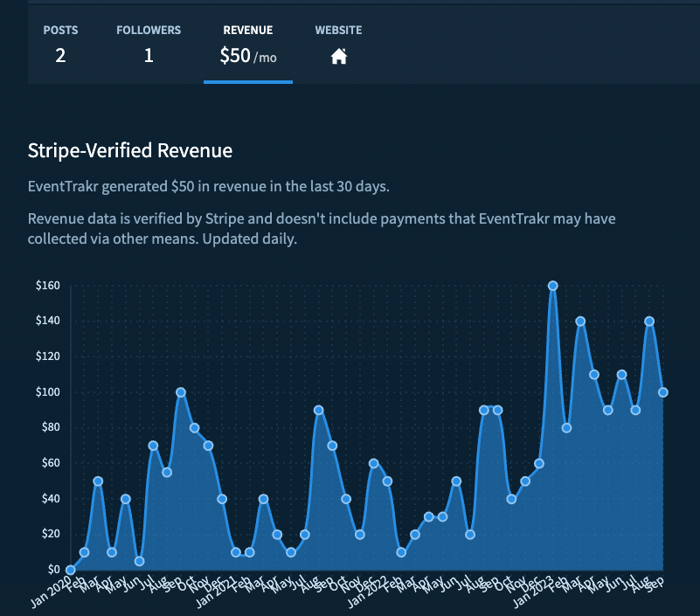The width and height of the screenshot is (700, 616).
Task: Select the Revenue $50/mo tab
Action: pyautogui.click(x=247, y=45)
